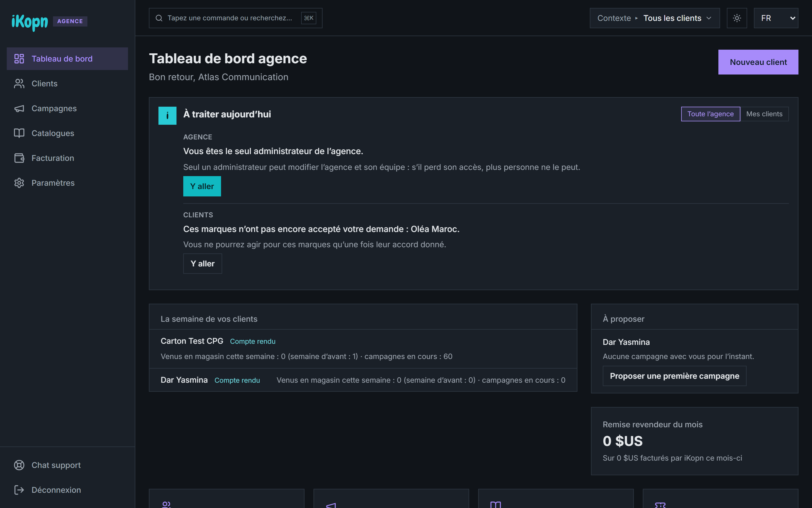812x508 pixels.
Task: Click the Campagnes megaphone icon in sidebar
Action: (x=19, y=109)
